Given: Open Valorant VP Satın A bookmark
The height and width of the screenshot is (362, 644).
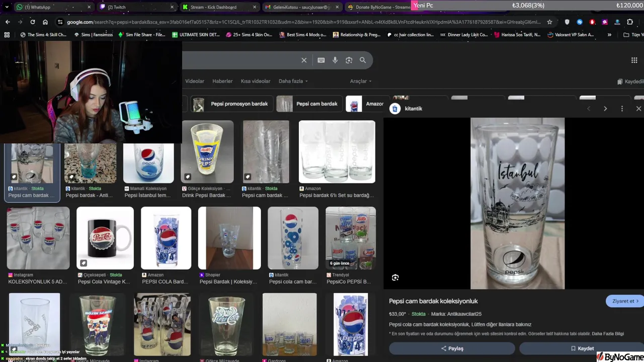Looking at the screenshot, I should 571,35.
